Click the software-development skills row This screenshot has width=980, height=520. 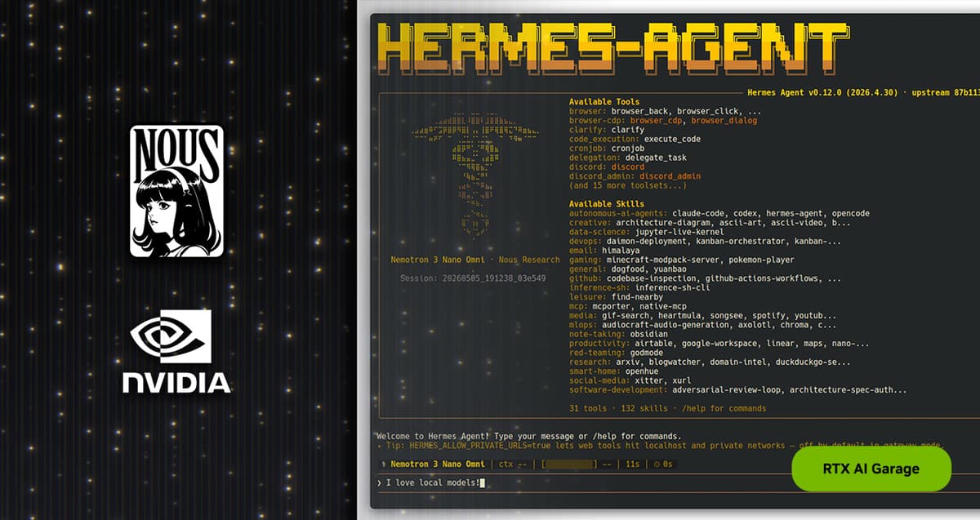(x=737, y=389)
